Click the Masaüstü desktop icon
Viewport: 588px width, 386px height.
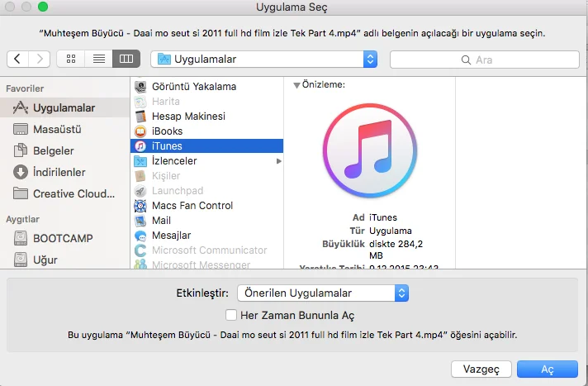(x=21, y=129)
